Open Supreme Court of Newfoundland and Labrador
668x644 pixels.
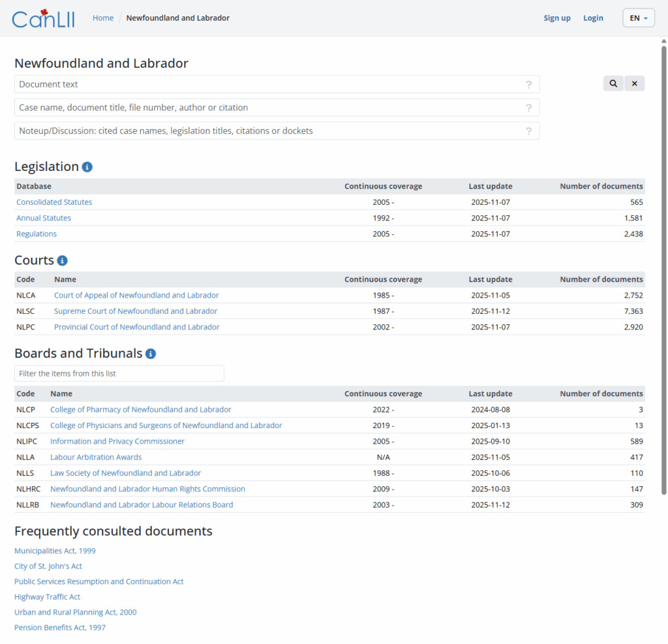click(x=136, y=311)
